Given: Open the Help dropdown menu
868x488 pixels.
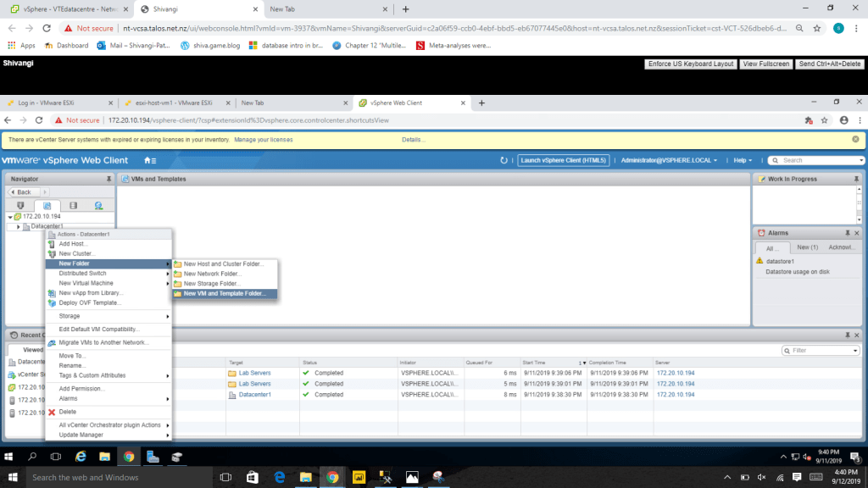Looking at the screenshot, I should click(743, 160).
